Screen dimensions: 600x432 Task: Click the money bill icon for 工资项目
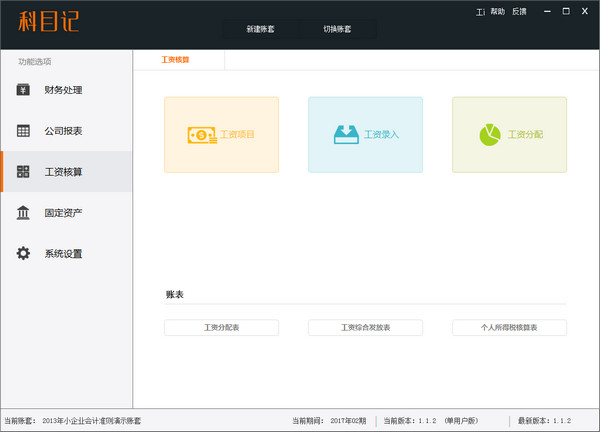(x=201, y=134)
